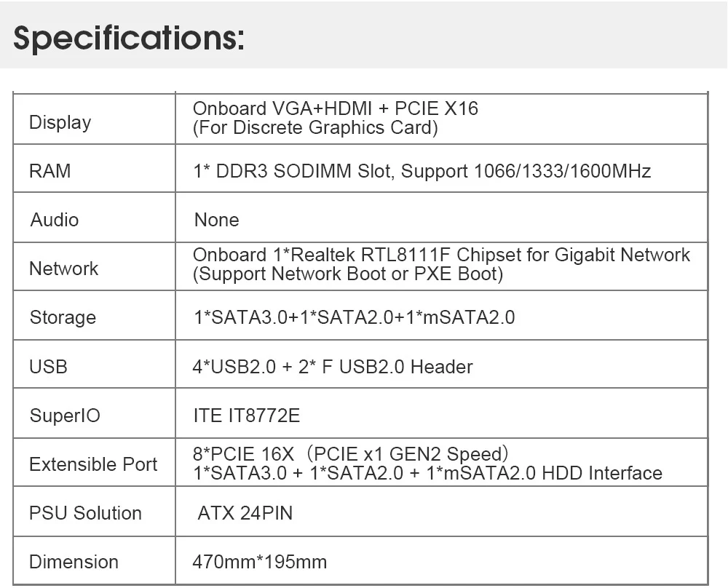Click the PSU Solution label
This screenshot has width=728, height=588.
[x=85, y=513]
